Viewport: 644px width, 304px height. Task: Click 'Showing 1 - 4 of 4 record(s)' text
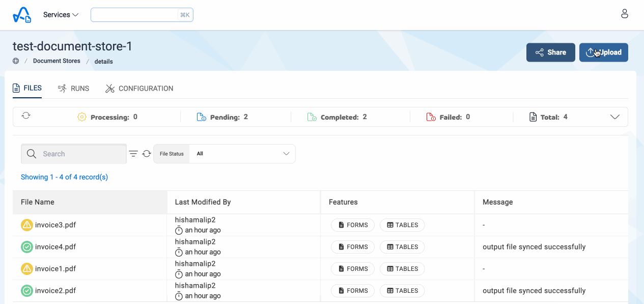[x=65, y=177]
